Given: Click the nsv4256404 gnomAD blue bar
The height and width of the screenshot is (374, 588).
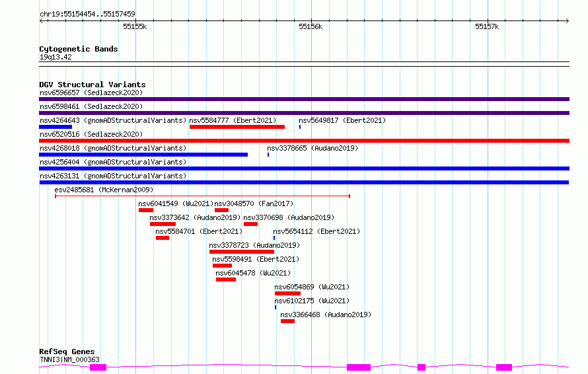Looking at the screenshot, I should pyautogui.click(x=304, y=168).
